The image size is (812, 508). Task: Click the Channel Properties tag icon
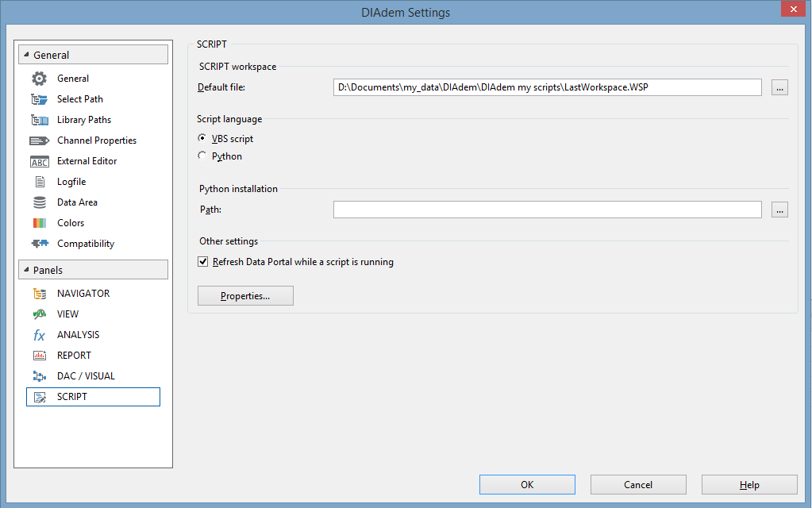(40, 140)
